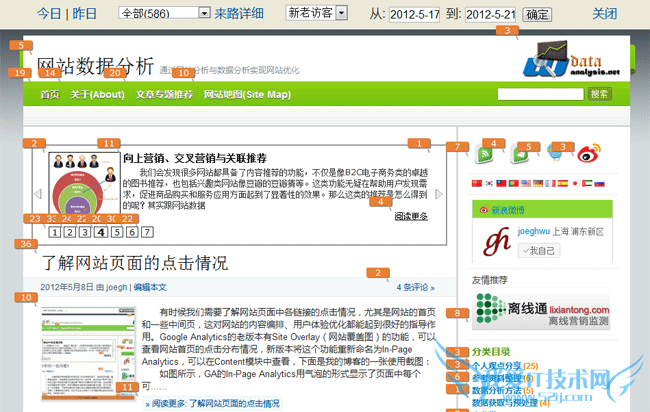Open 关于(About) navigation item
This screenshot has width=650, height=412.
97,95
